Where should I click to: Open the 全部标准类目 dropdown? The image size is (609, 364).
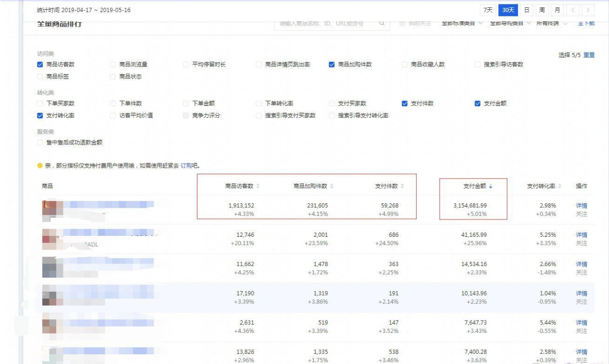tap(462, 23)
